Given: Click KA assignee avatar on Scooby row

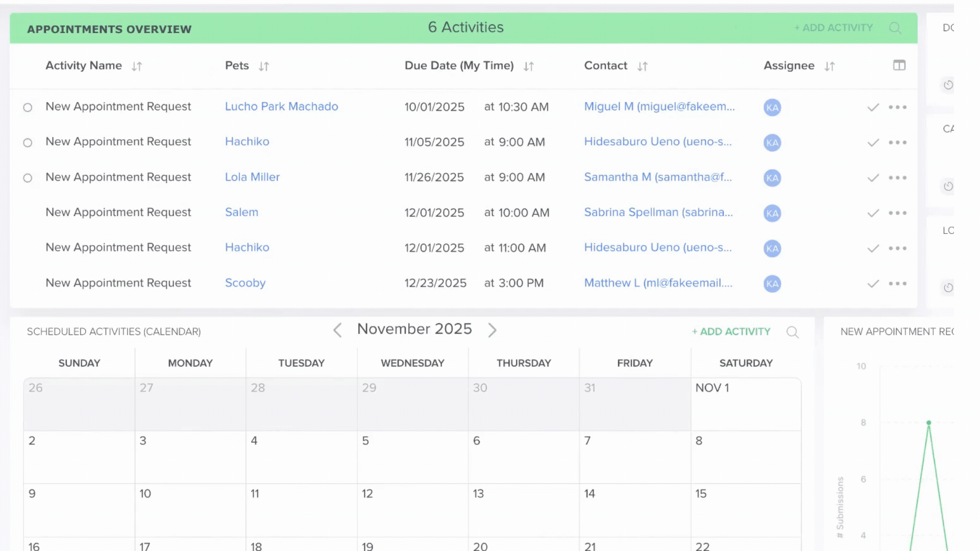Looking at the screenshot, I should [772, 284].
